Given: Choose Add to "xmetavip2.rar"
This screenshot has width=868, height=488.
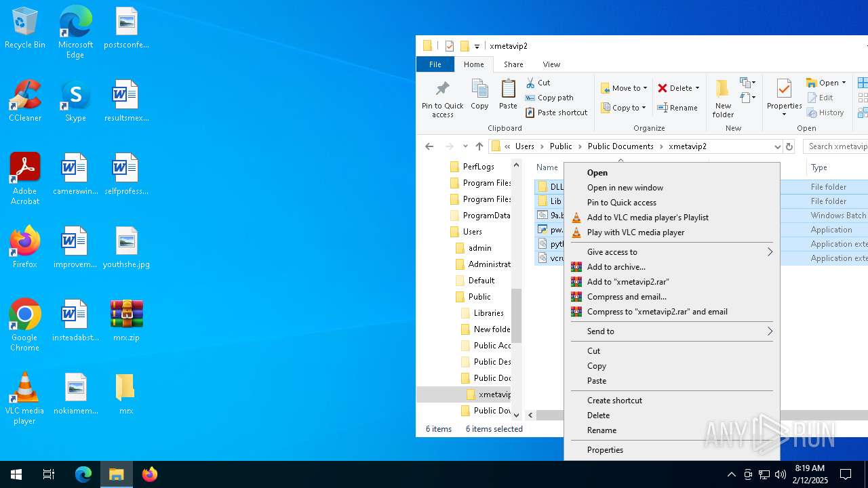Looking at the screenshot, I should pos(672,281).
